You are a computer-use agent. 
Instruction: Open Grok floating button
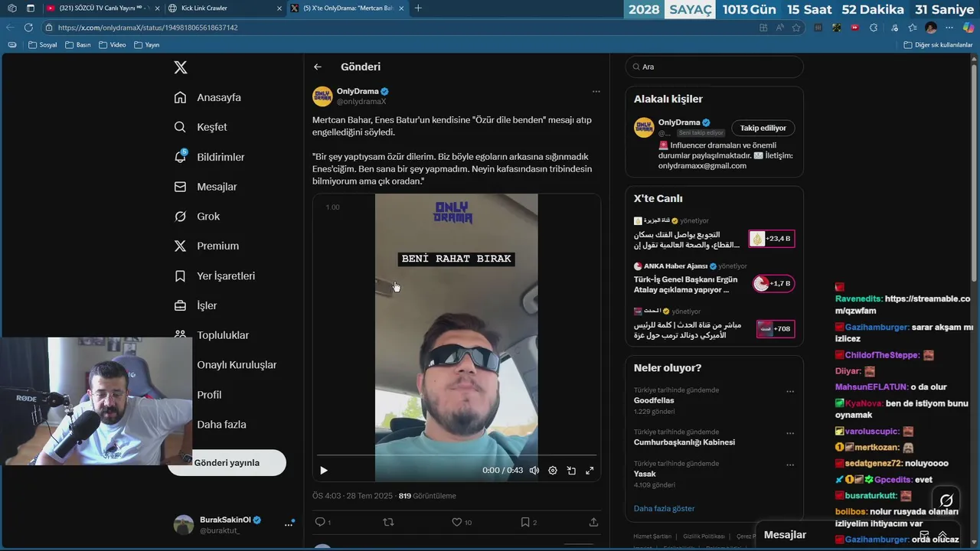point(946,500)
